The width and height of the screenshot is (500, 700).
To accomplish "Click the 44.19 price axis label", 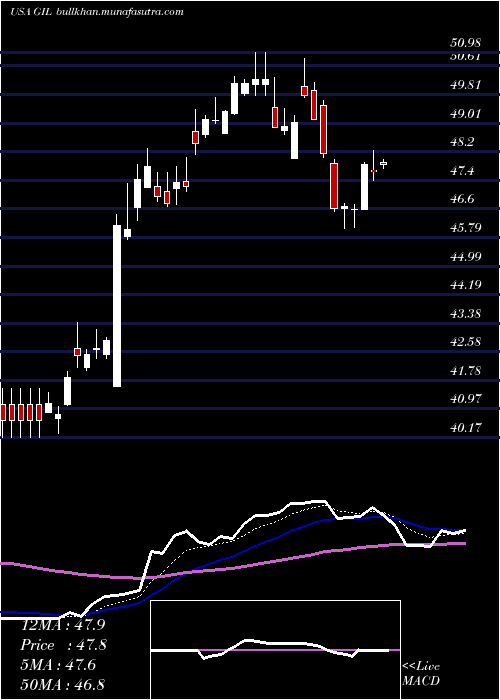I will [465, 285].
